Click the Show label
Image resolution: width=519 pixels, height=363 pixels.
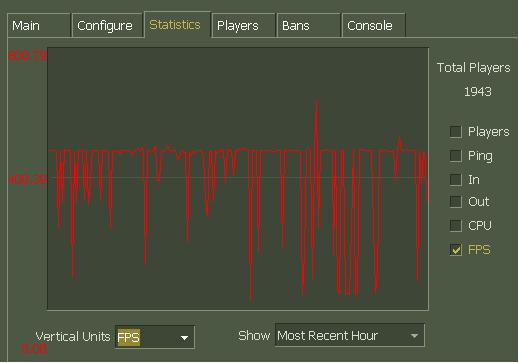pyautogui.click(x=254, y=335)
